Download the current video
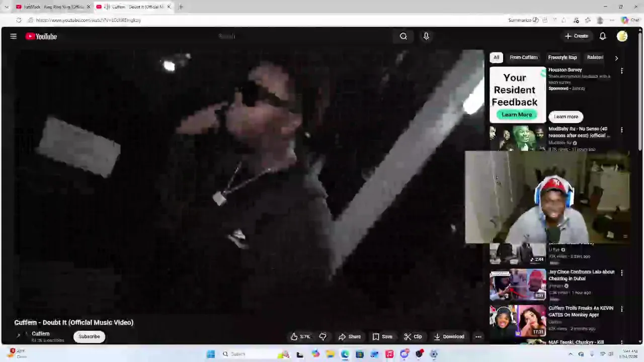 point(449,336)
